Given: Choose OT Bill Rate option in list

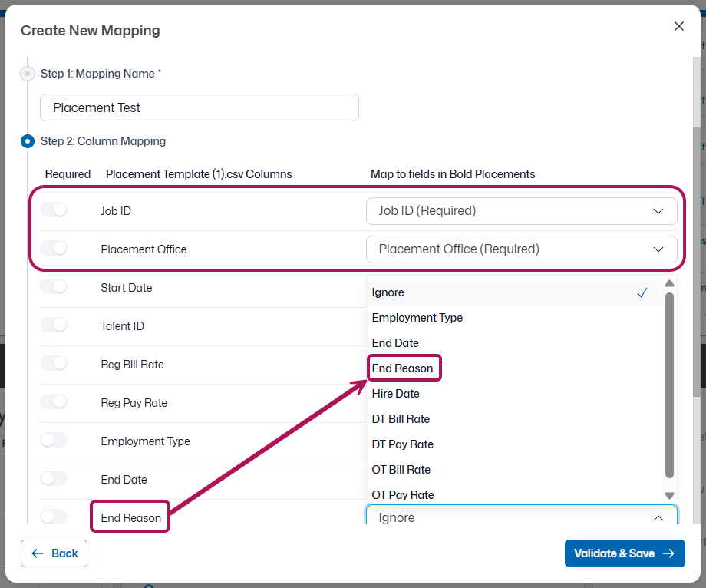Looking at the screenshot, I should point(515,470).
